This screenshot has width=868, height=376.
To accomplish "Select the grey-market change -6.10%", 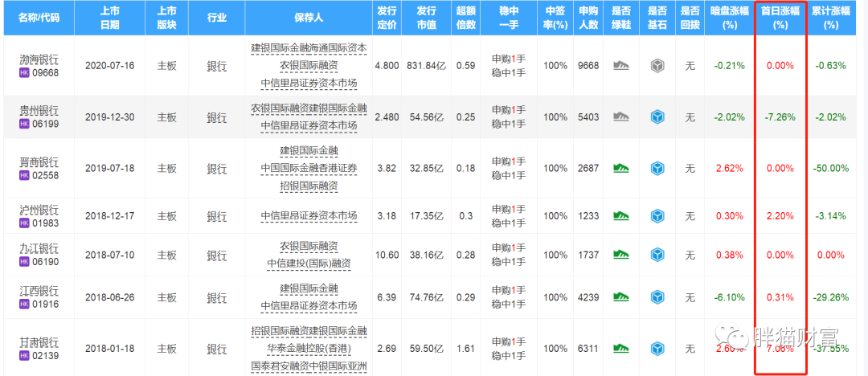I will point(729,297).
